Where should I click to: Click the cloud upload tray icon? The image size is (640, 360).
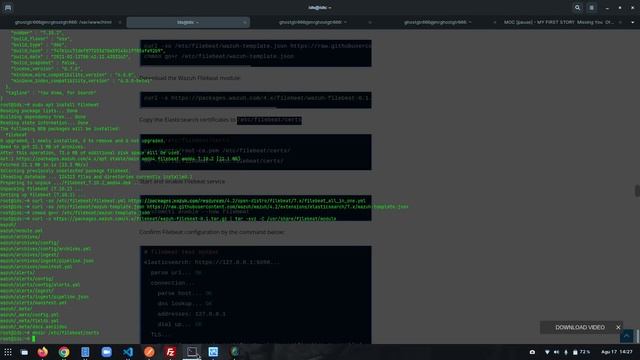pyautogui.click(x=532, y=352)
